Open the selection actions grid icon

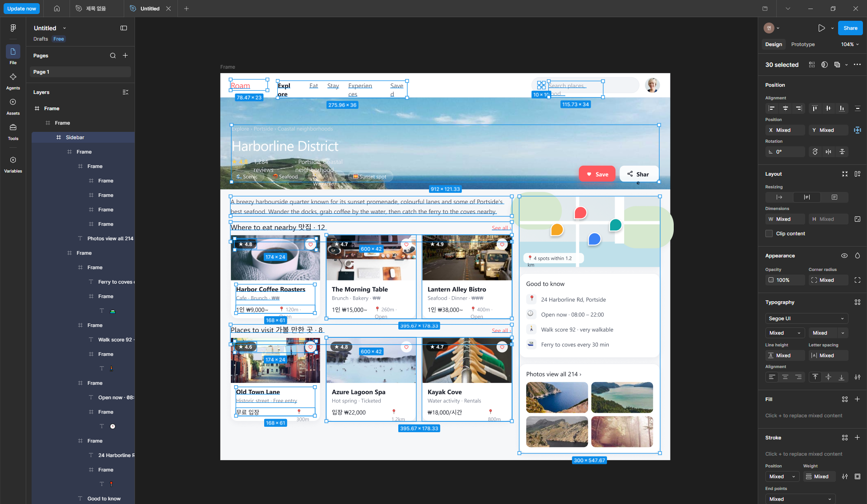(812, 65)
